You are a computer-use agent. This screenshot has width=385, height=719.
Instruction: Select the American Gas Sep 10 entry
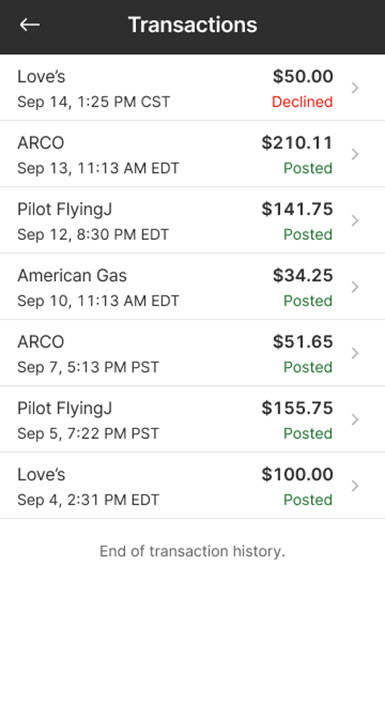click(x=192, y=287)
